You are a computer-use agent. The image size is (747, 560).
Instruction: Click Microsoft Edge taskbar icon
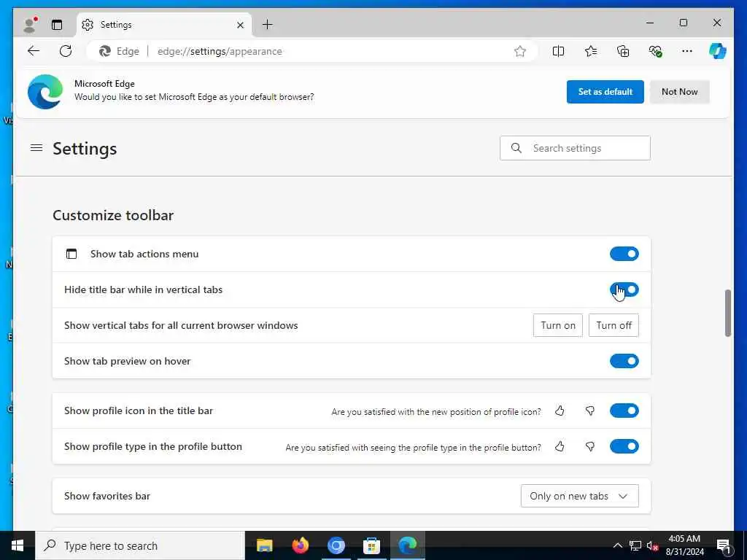(x=408, y=545)
